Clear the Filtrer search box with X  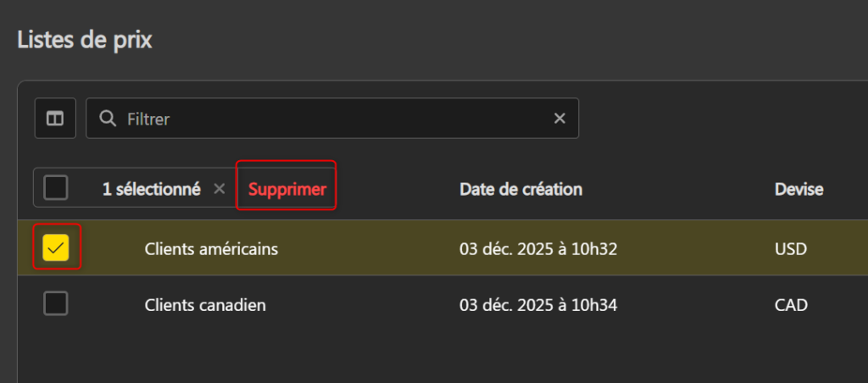[x=559, y=119]
